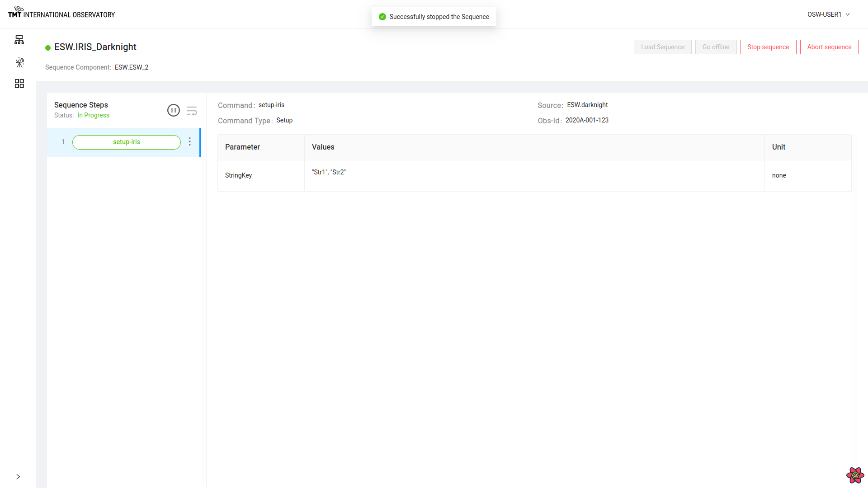Expand the sidebar with the bottom chevron
868x488 pixels.
[18, 477]
